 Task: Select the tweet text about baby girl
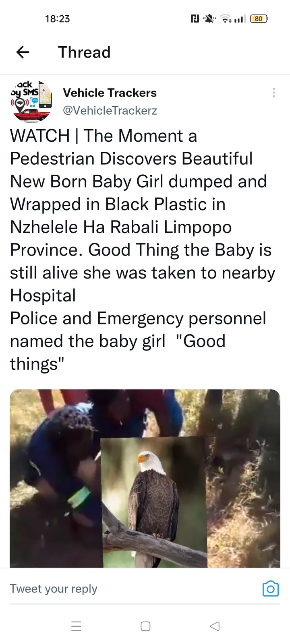pos(143,250)
